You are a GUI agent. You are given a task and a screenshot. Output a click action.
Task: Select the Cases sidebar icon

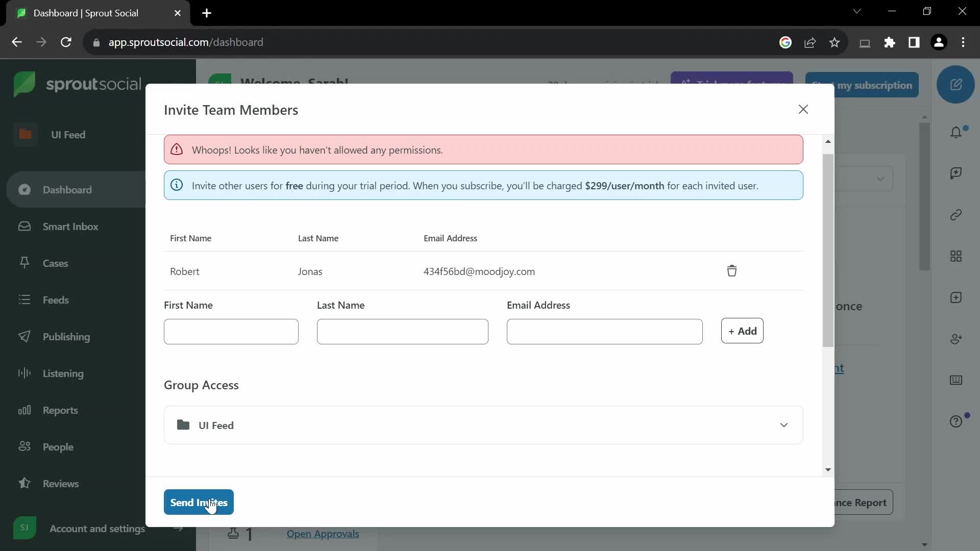click(x=24, y=262)
